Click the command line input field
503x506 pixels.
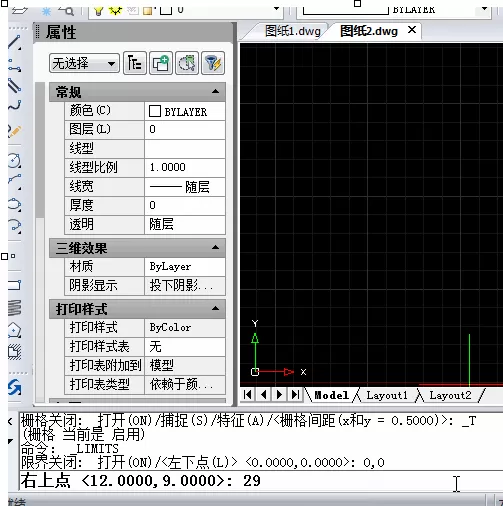(253, 481)
